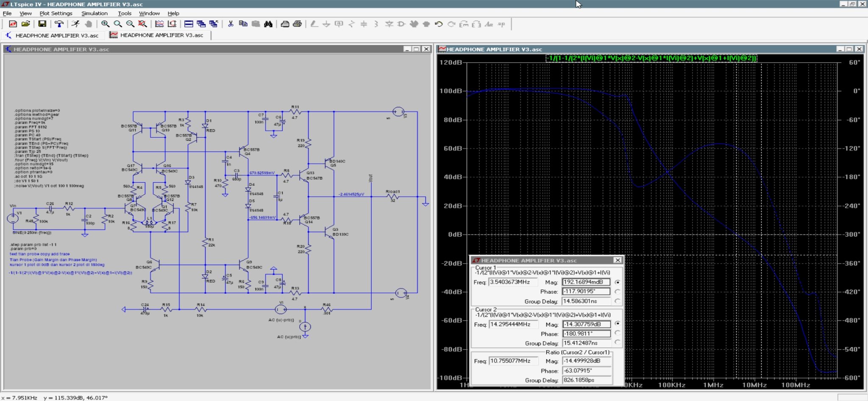This screenshot has height=401, width=868.
Task: Click Cursor 1 Mag field 192.16894mdB
Action: click(586, 282)
